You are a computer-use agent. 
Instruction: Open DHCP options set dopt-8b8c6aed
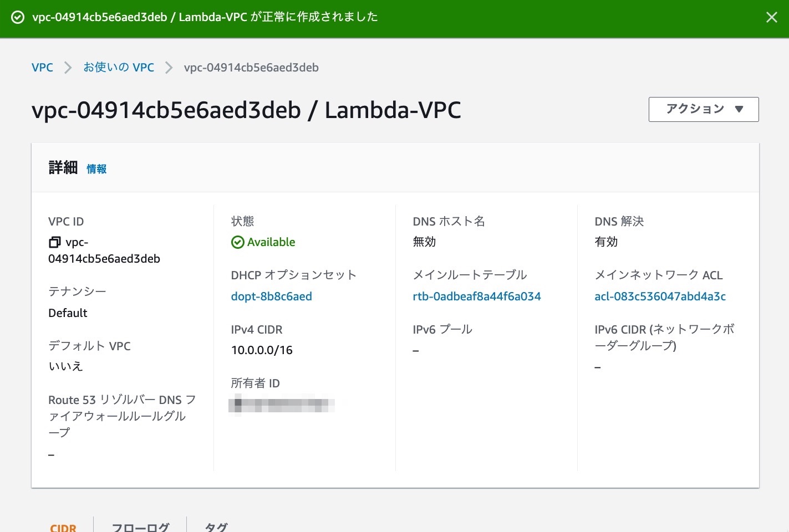(x=272, y=296)
